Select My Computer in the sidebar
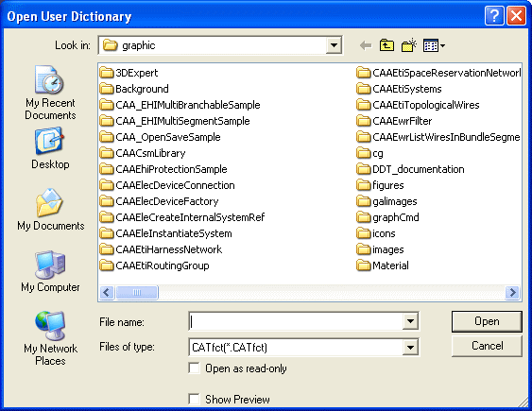 point(50,271)
